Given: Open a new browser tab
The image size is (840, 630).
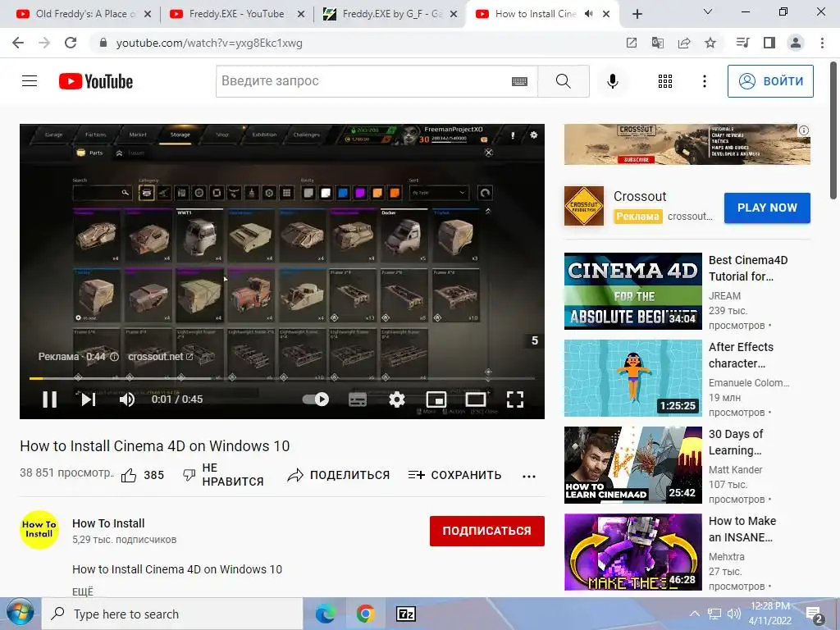Looking at the screenshot, I should pos(637,15).
